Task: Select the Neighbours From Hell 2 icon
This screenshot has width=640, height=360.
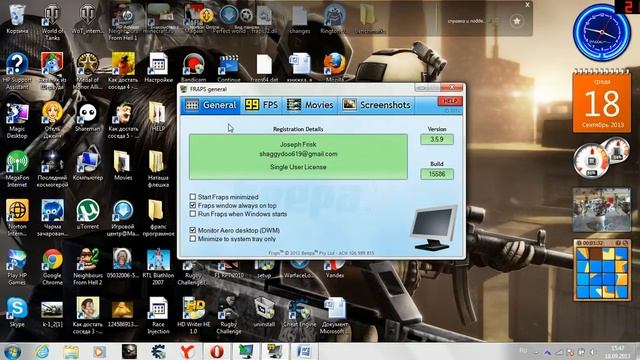Action: [87, 267]
